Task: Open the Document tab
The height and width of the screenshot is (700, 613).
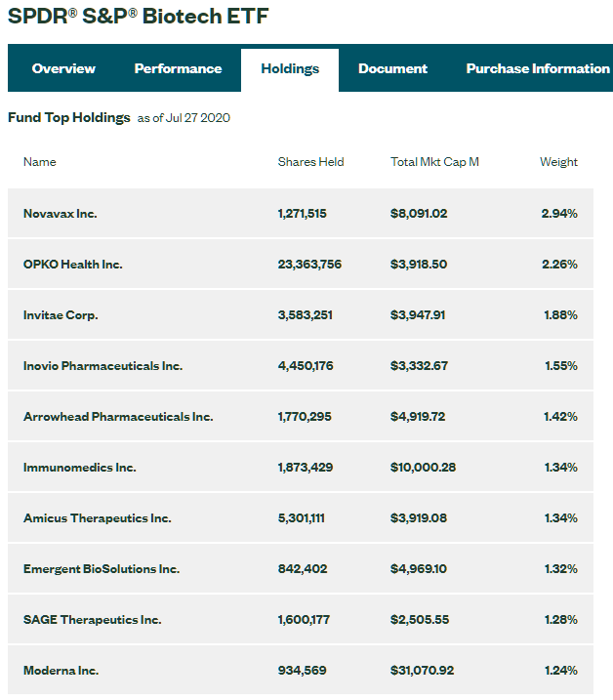Action: (392, 68)
